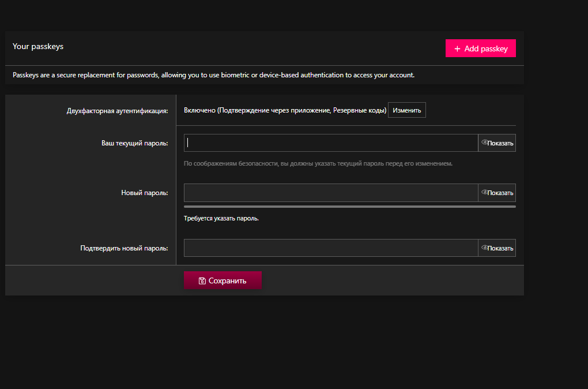Click the Включено two-factor status text
The width and height of the screenshot is (588, 389).
click(x=285, y=110)
